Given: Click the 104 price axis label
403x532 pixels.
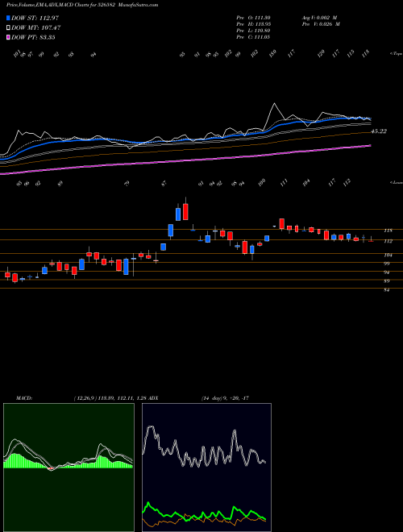Looking at the screenshot, I should pyautogui.click(x=388, y=256).
